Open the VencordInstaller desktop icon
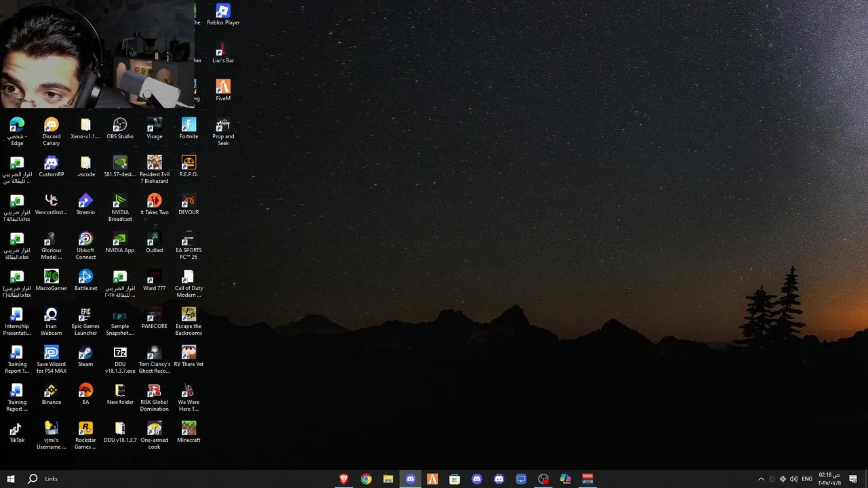This screenshot has height=488, width=868. (x=52, y=205)
